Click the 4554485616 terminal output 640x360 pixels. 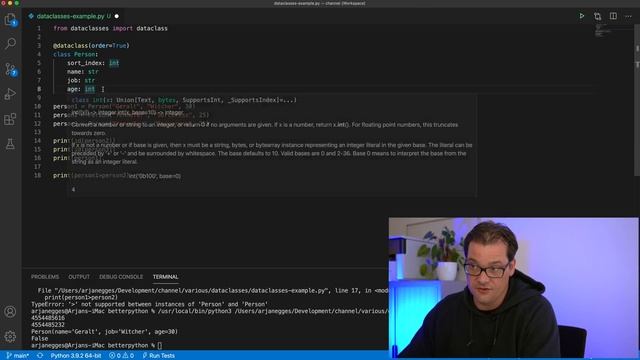(48, 318)
